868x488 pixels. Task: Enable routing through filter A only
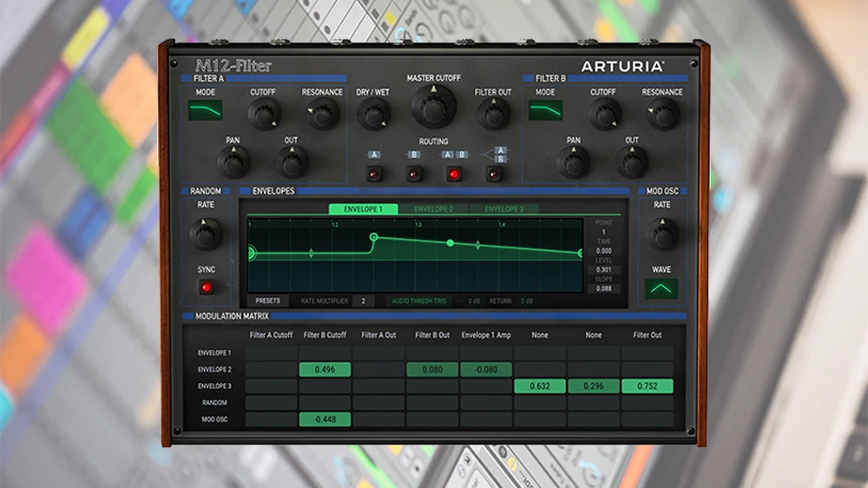(374, 174)
